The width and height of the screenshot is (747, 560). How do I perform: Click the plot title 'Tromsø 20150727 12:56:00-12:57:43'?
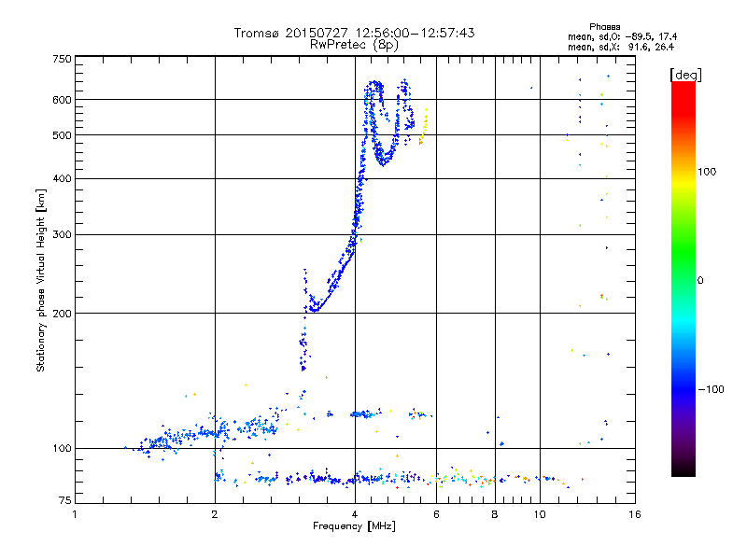click(354, 33)
